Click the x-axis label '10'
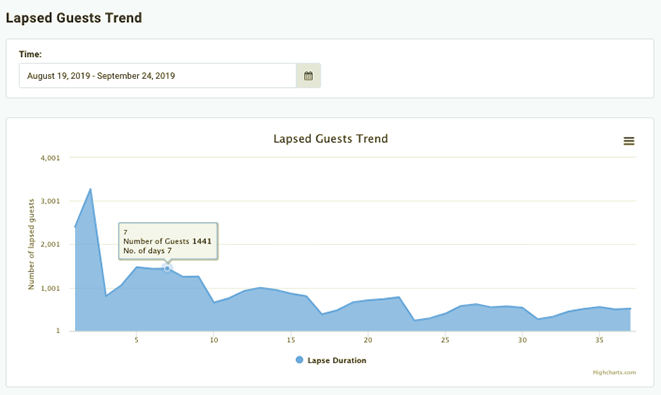The image size is (661, 395). [x=214, y=340]
